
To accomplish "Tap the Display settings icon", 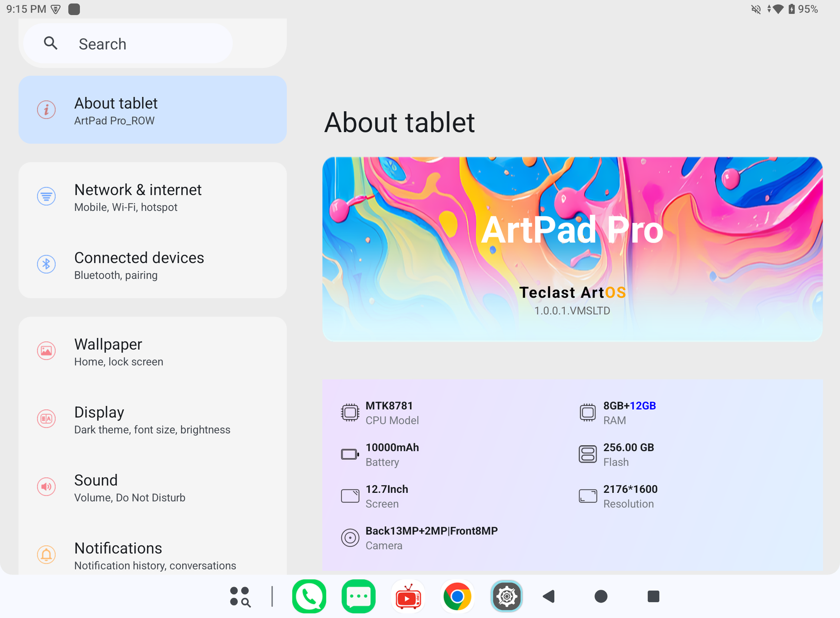I will coord(46,419).
